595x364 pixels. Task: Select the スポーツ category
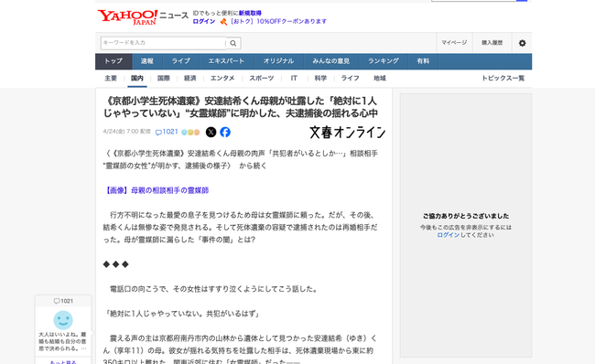[x=262, y=78]
